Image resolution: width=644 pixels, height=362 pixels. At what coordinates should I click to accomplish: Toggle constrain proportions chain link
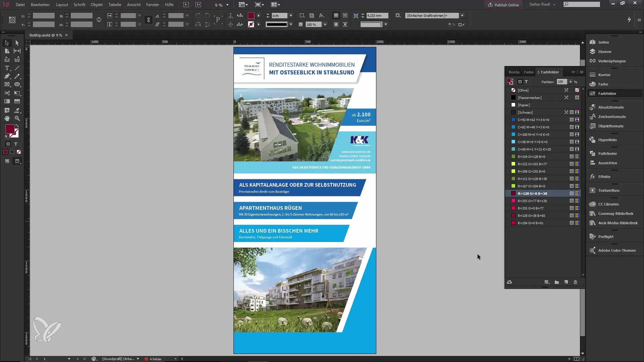149,20
